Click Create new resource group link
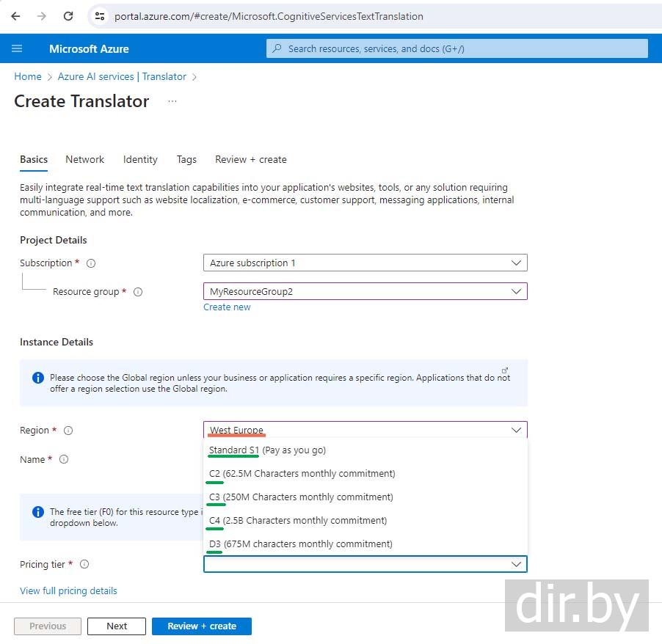 [x=227, y=307]
